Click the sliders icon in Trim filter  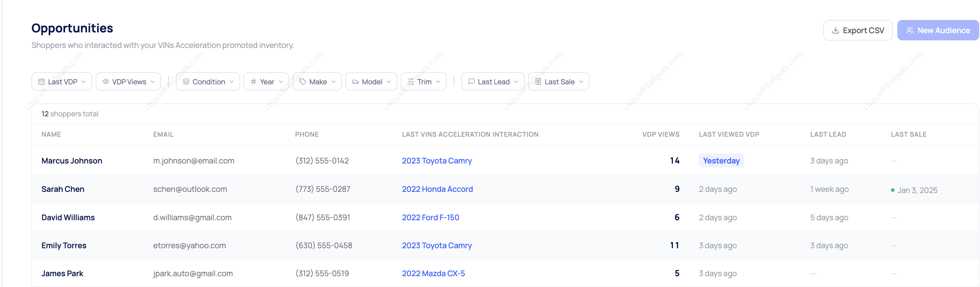[411, 82]
